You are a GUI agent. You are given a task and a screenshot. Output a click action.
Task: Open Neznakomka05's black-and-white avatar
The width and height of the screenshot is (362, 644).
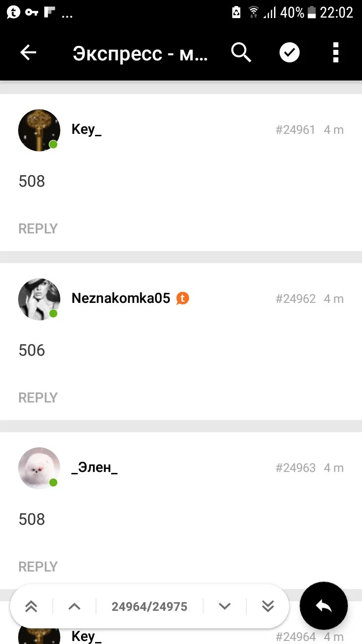coord(39,299)
